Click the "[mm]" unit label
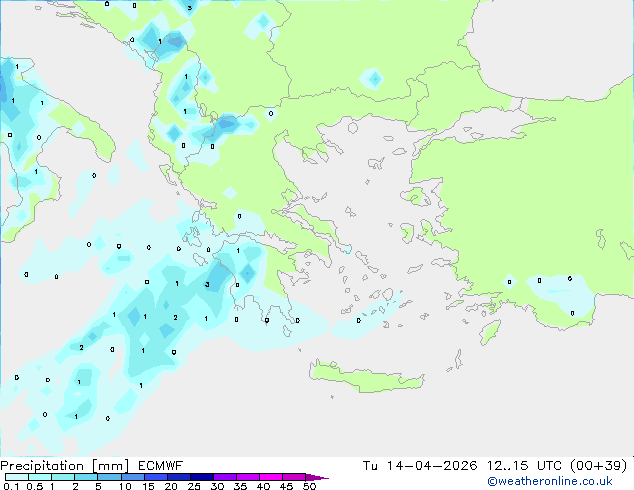The height and width of the screenshot is (490, 634). (110, 466)
